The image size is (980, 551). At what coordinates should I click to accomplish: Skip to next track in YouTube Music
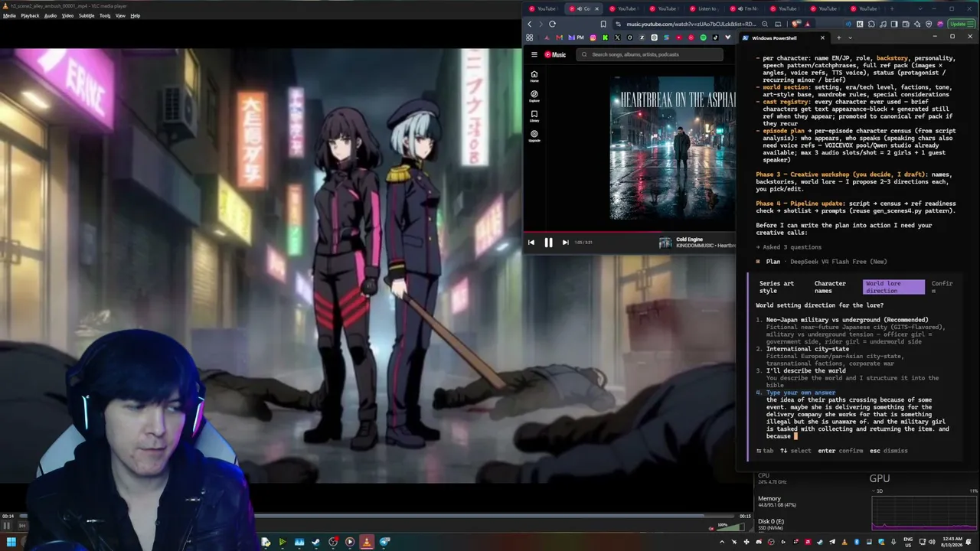(x=565, y=243)
